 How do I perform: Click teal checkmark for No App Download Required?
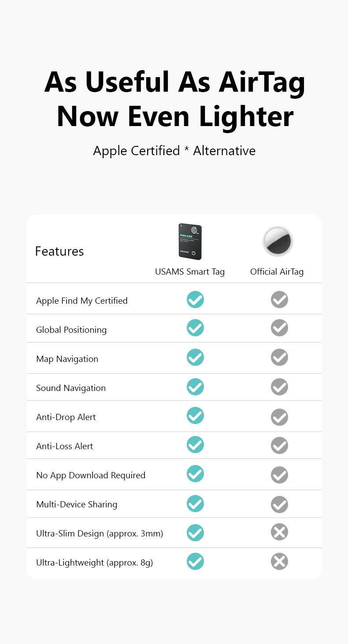click(x=195, y=474)
